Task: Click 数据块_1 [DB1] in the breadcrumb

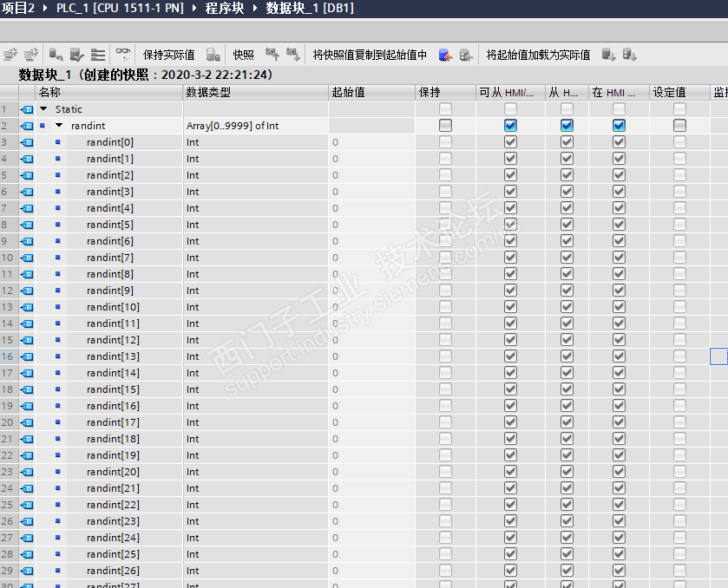Action: pos(310,8)
